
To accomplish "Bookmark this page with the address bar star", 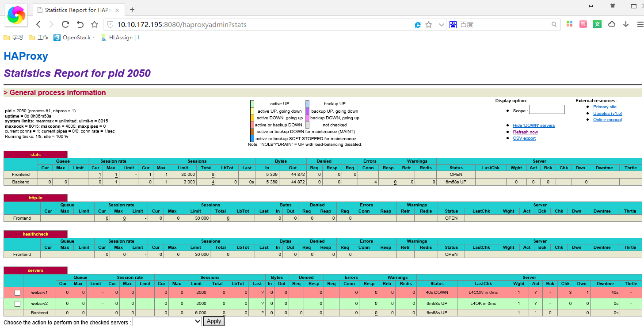I will 428,25.
